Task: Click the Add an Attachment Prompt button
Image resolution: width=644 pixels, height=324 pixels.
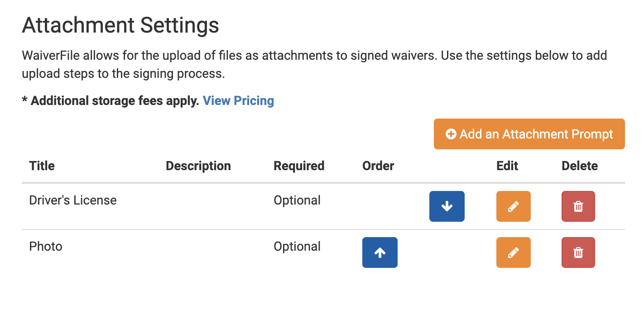Action: [x=529, y=134]
